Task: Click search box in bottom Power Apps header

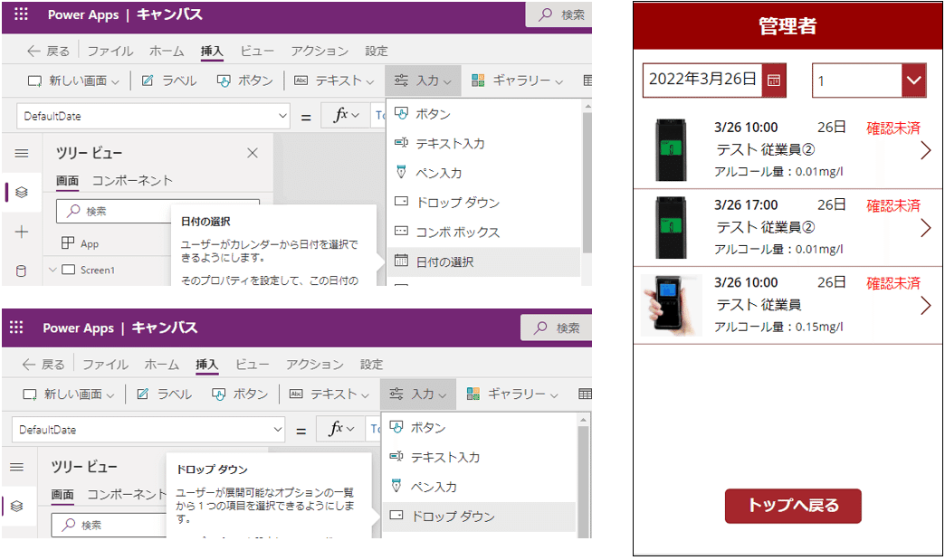Action: tap(556, 327)
